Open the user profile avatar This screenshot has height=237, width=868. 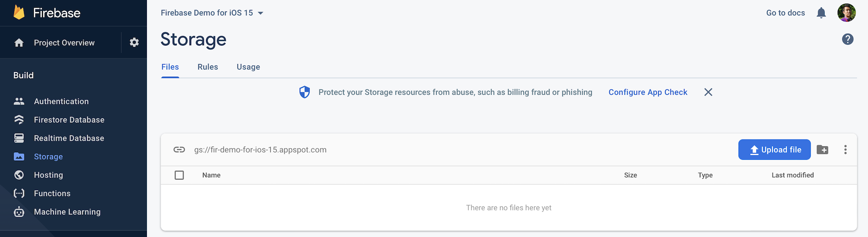[846, 13]
